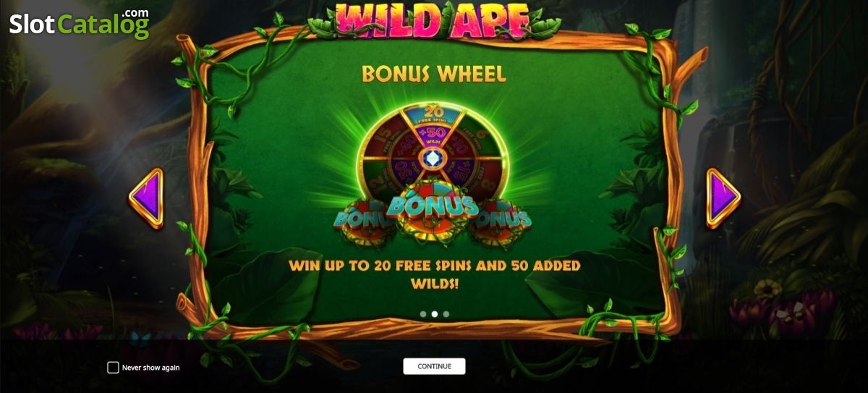Click the left BONUS scatter symbol
The height and width of the screenshot is (393, 868).
pyautogui.click(x=360, y=222)
